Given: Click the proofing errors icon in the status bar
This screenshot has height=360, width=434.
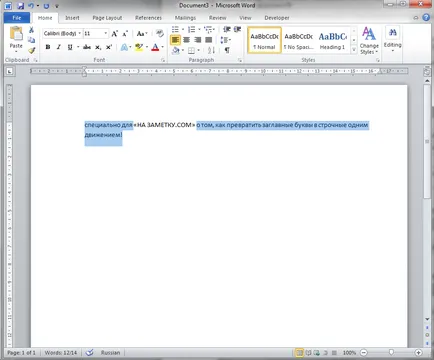Looking at the screenshot, I should 89,352.
